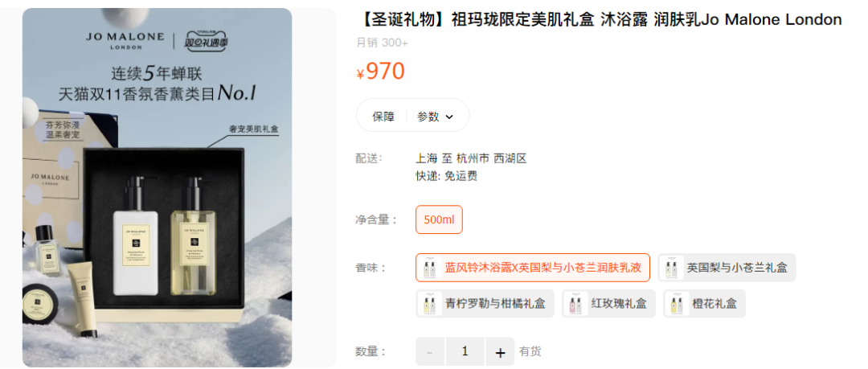
Task: Click the minus icon to decrease quantity
Action: coord(430,352)
